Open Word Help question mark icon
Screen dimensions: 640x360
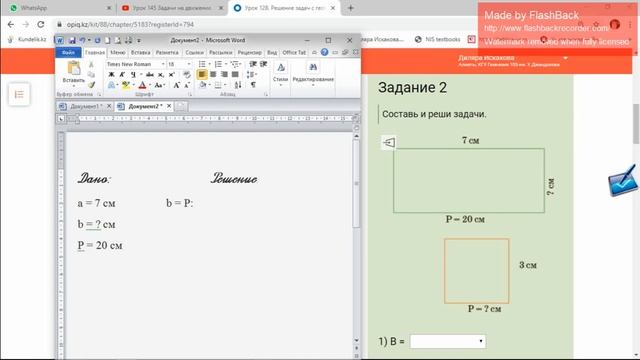pyautogui.click(x=324, y=52)
